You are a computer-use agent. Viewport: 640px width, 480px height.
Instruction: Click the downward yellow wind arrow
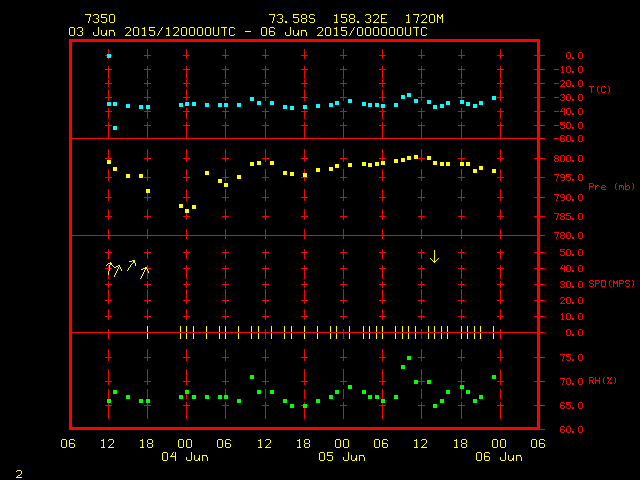[x=435, y=257]
